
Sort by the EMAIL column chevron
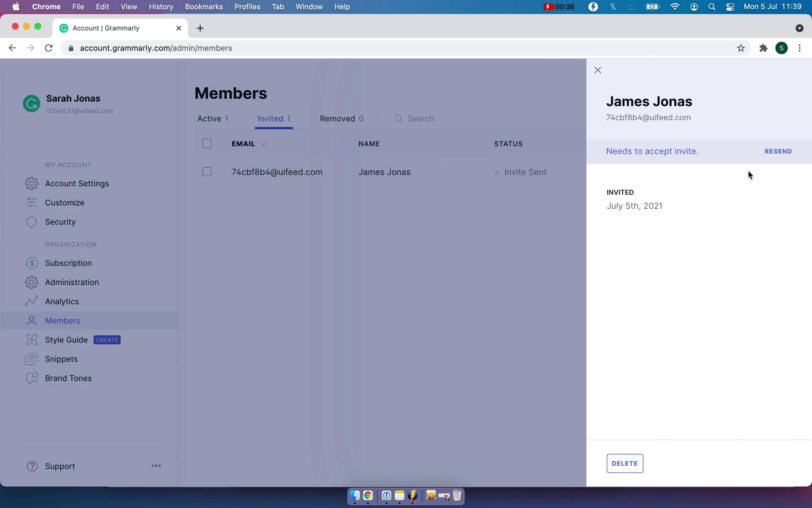click(263, 144)
